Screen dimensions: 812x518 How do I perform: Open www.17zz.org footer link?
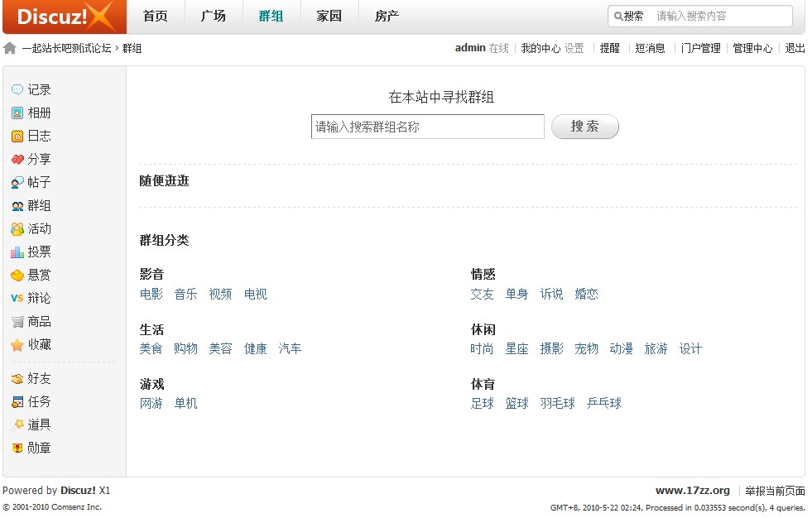pyautogui.click(x=692, y=490)
